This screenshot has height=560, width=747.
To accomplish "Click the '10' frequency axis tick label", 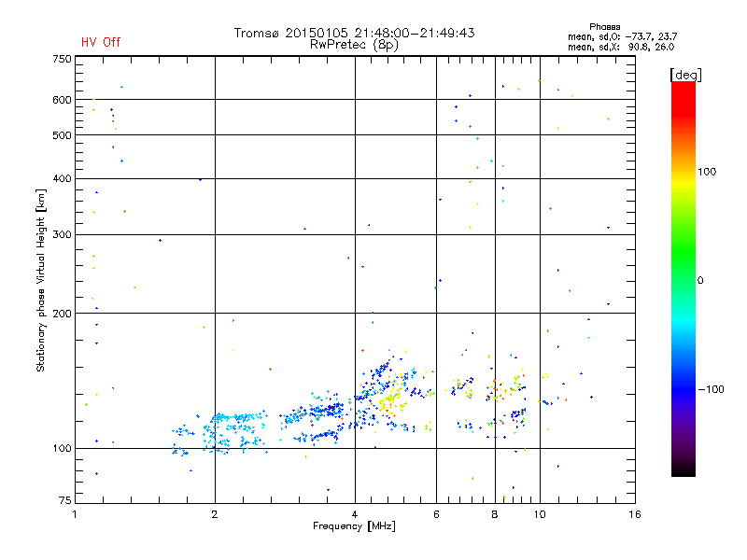I will pyautogui.click(x=540, y=514).
